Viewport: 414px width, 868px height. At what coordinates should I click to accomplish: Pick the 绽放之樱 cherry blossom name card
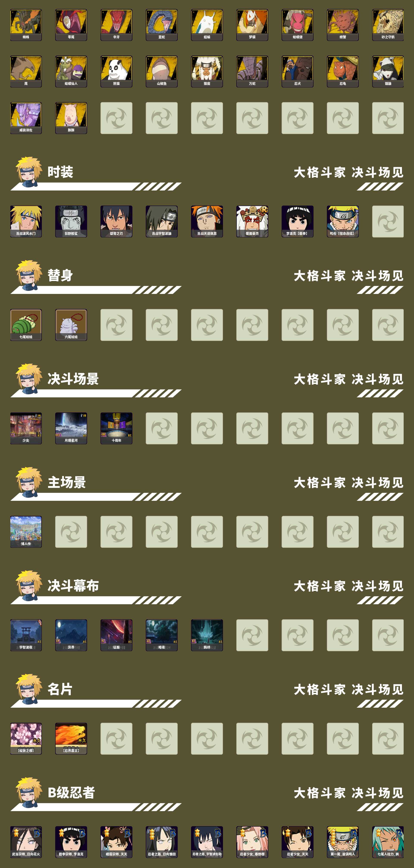pos(26,739)
